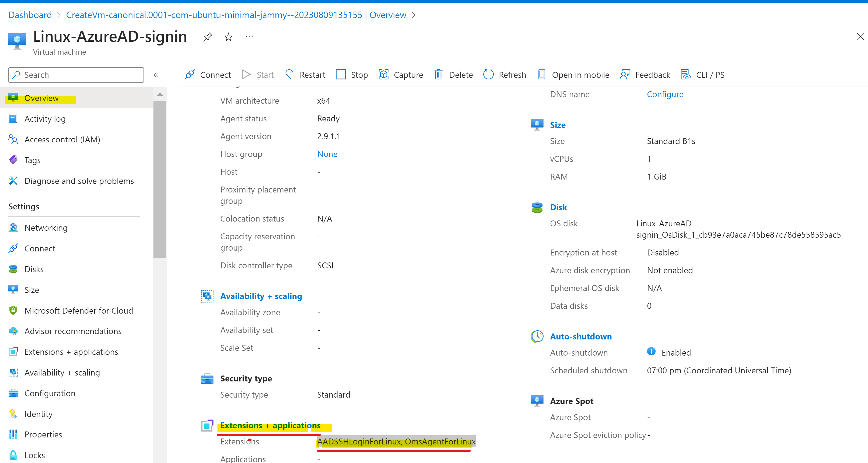The height and width of the screenshot is (463, 868).
Task: Capture the VM image
Action: [401, 75]
